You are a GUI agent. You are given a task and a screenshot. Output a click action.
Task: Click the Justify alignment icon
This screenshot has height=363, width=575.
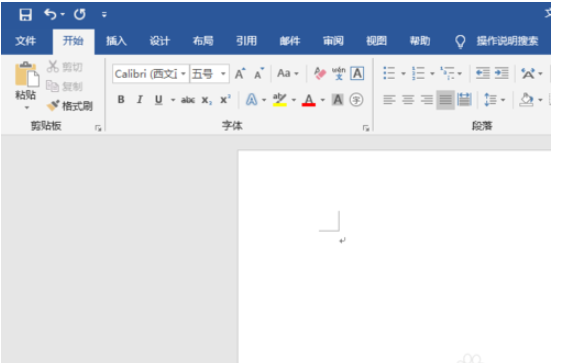446,100
